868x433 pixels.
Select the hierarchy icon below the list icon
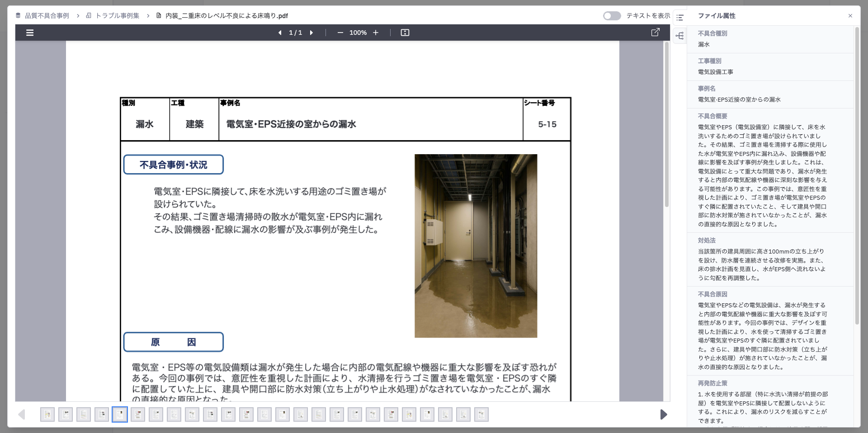(x=679, y=35)
